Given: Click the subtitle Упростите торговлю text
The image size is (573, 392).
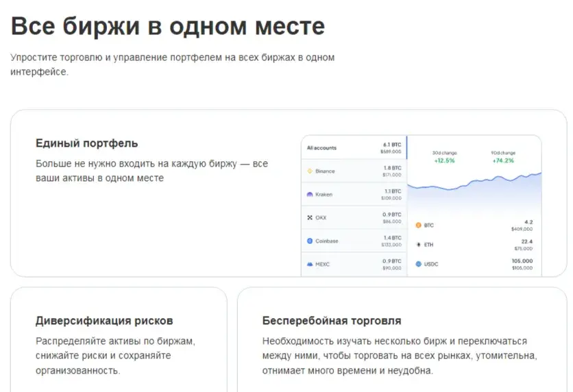Looking at the screenshot, I should [172, 64].
